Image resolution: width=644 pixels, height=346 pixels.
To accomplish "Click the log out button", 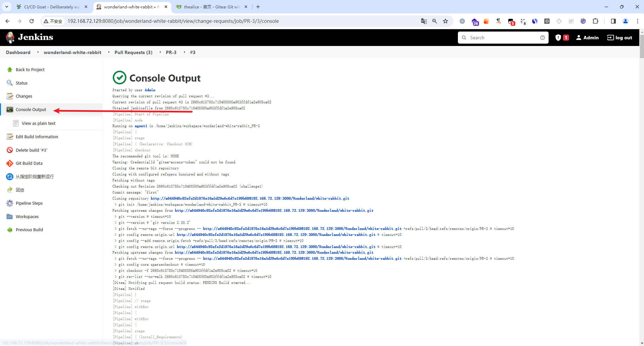I will coord(620,38).
